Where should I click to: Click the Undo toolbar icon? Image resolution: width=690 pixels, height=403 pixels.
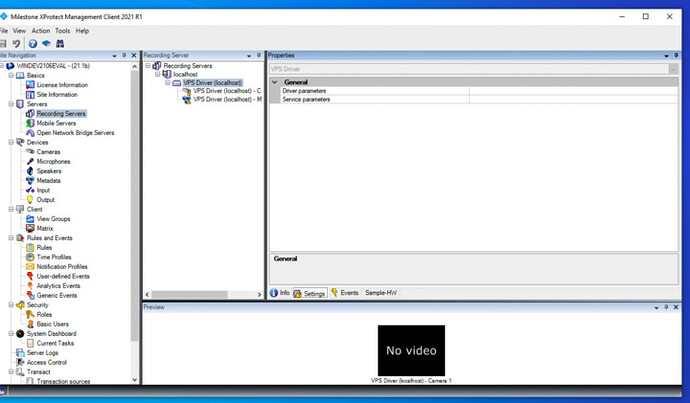(x=17, y=44)
